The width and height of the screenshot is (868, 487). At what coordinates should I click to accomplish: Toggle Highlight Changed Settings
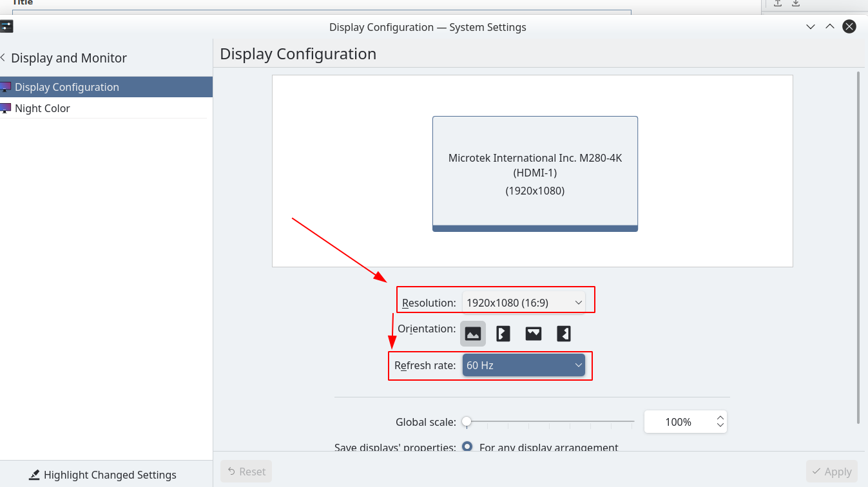click(x=103, y=475)
